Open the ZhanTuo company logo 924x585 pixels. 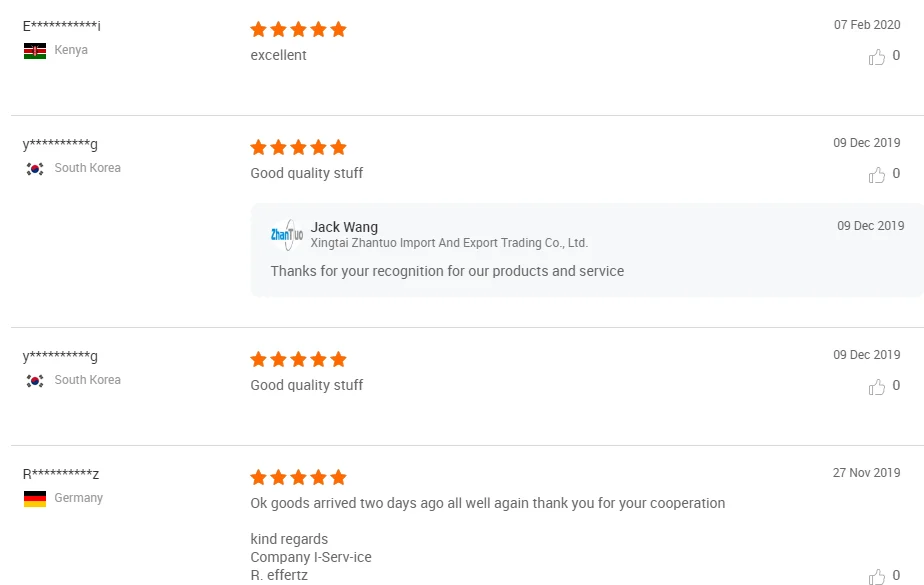(287, 235)
